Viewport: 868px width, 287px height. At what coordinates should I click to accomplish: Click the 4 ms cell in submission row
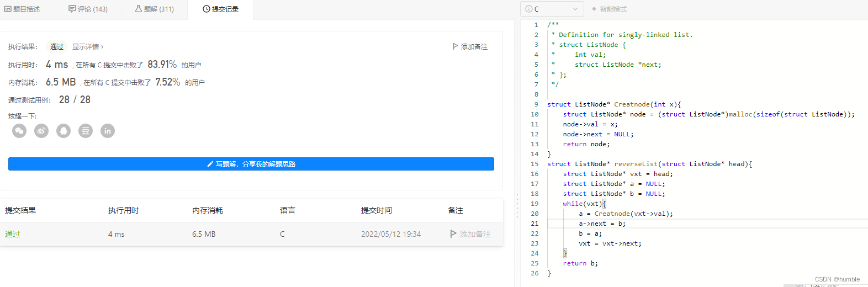(117, 234)
